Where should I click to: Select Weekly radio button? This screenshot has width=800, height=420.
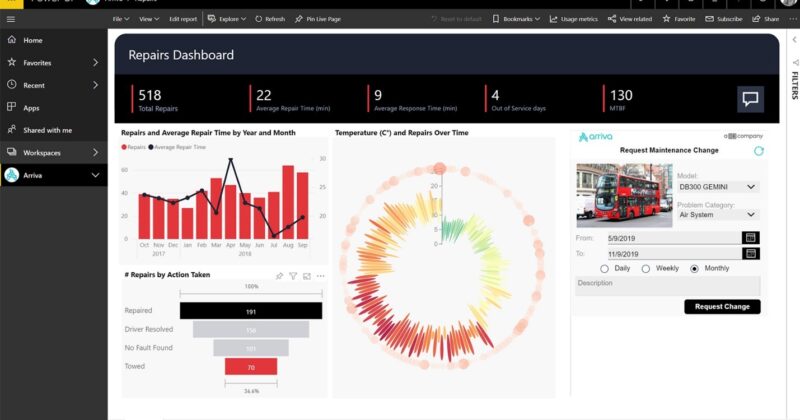(645, 268)
